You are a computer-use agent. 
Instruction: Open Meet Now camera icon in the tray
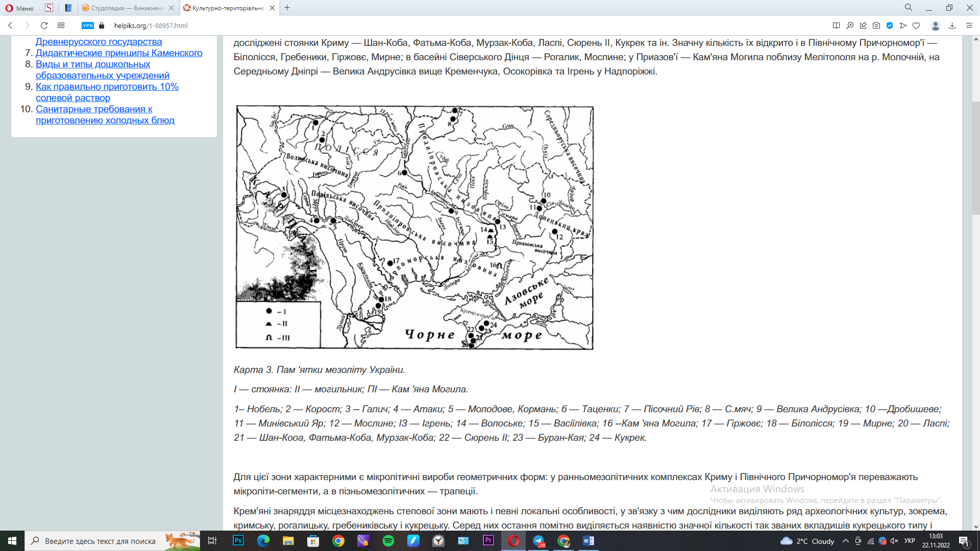click(858, 541)
